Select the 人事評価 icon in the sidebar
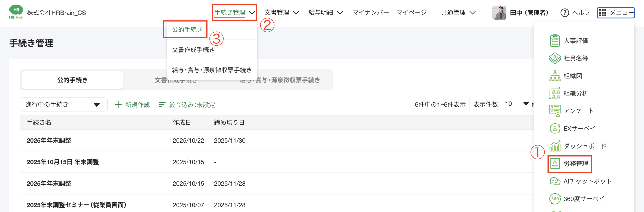Screen dimensions: 644x212 [555, 40]
